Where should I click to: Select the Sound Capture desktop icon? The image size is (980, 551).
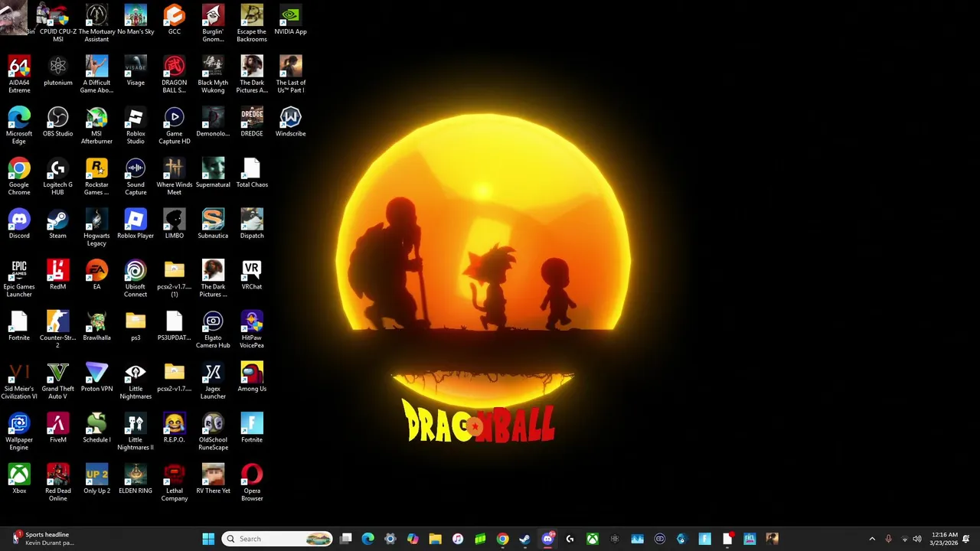click(136, 177)
